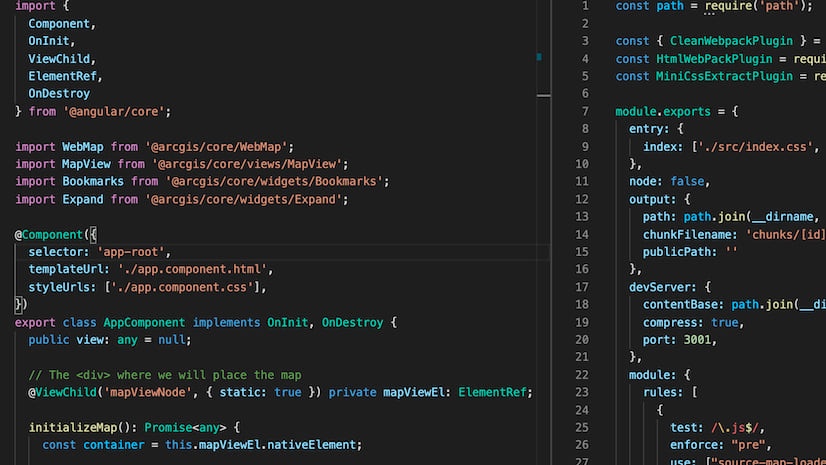Click 'public view: any = null;' line
Image resolution: width=826 pixels, height=465 pixels.
coord(110,340)
